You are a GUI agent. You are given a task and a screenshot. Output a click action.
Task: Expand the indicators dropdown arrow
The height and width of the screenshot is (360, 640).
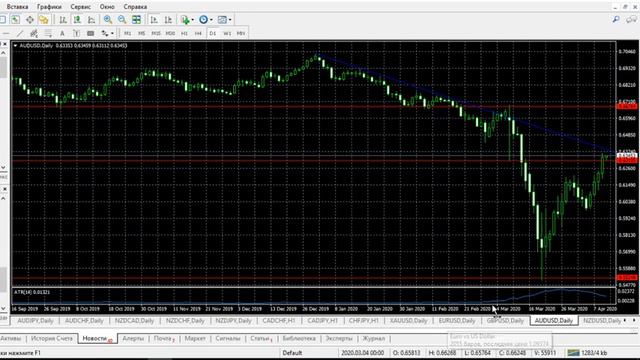tap(193, 20)
